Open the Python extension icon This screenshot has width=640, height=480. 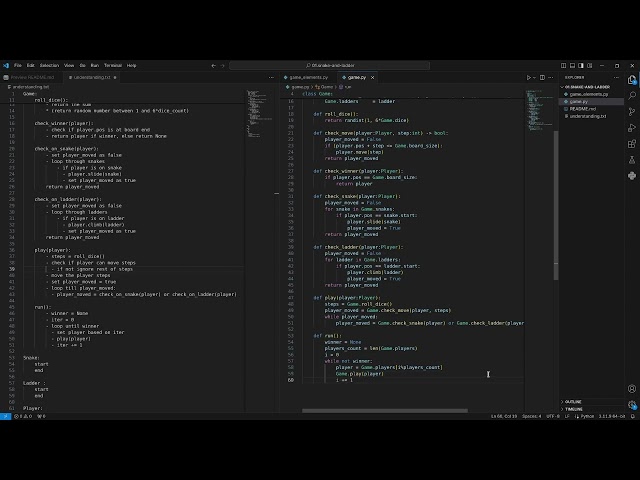tap(632, 176)
